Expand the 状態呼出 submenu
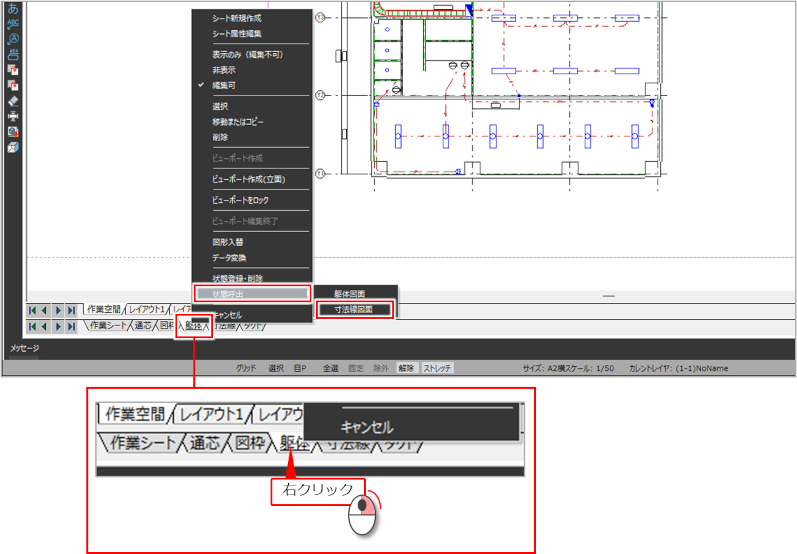Screen dimensions: 797x554 (251, 294)
